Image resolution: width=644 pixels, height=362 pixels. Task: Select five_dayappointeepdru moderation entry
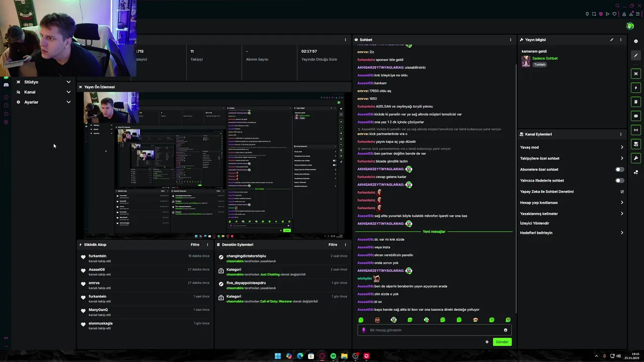point(283,286)
